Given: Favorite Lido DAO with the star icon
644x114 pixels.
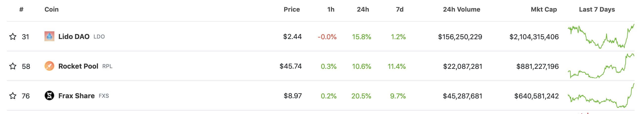Looking at the screenshot, I should 13,37.
